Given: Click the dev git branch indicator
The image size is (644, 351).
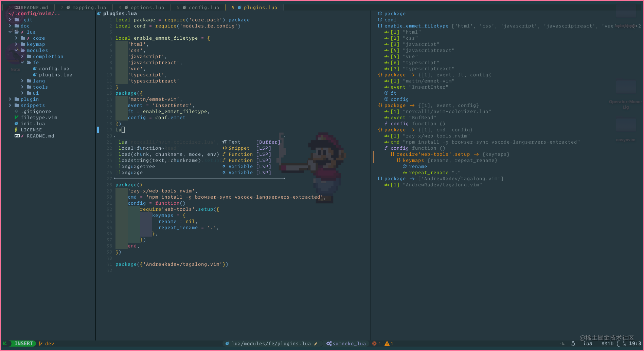Looking at the screenshot, I should click(47, 344).
